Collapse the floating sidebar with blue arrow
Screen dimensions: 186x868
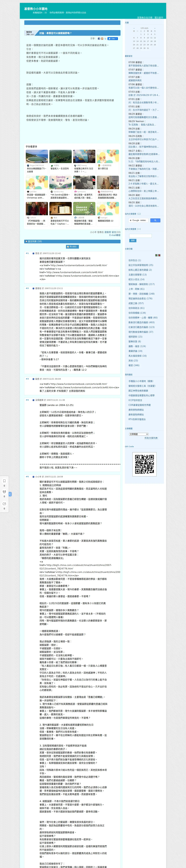(10, 494)
